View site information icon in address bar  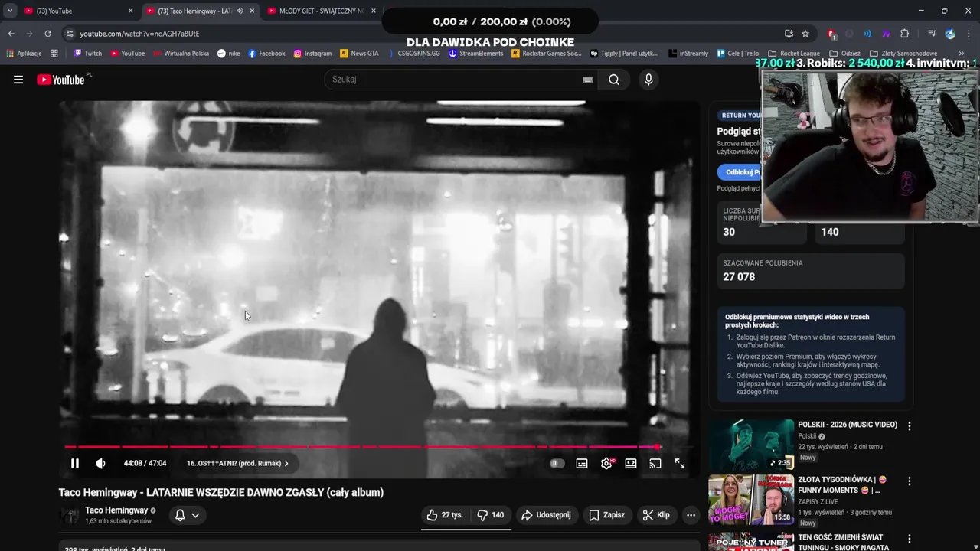coord(70,34)
